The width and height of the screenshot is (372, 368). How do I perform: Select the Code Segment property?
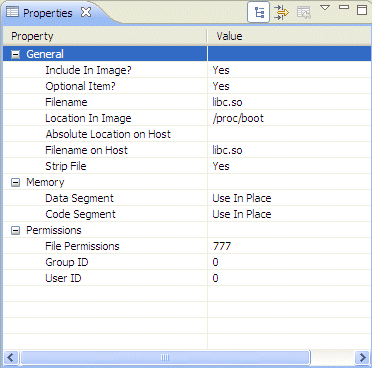pyautogui.click(x=80, y=214)
